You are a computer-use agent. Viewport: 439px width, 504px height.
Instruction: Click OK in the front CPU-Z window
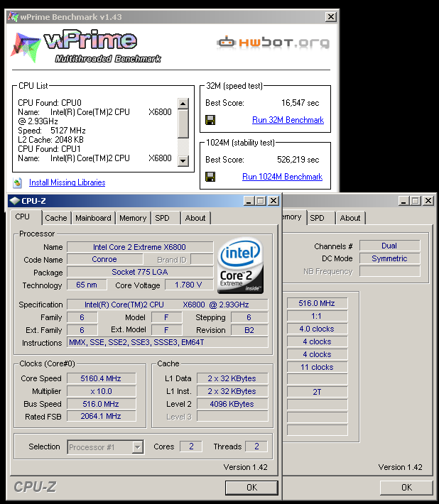point(252,488)
